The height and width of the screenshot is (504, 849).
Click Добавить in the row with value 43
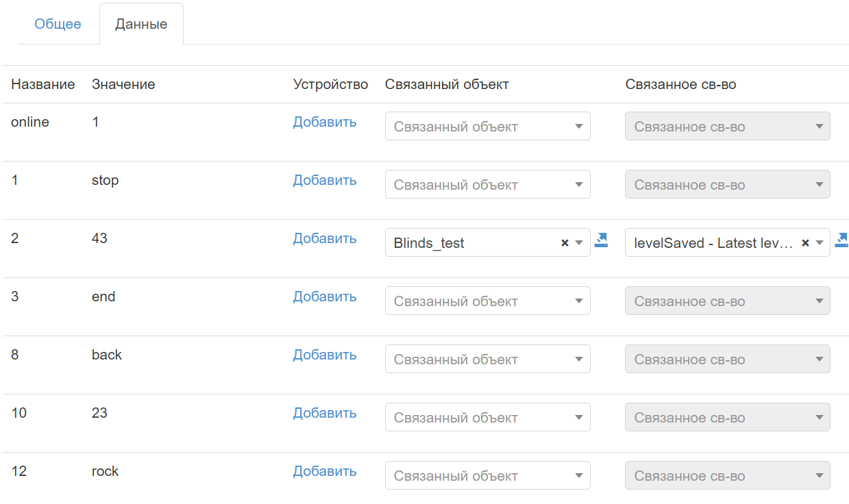325,238
